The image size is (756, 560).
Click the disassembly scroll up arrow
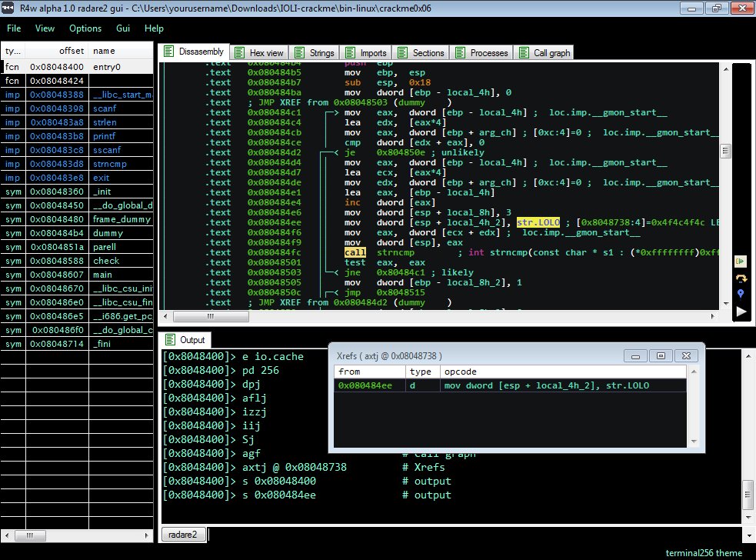coord(726,69)
